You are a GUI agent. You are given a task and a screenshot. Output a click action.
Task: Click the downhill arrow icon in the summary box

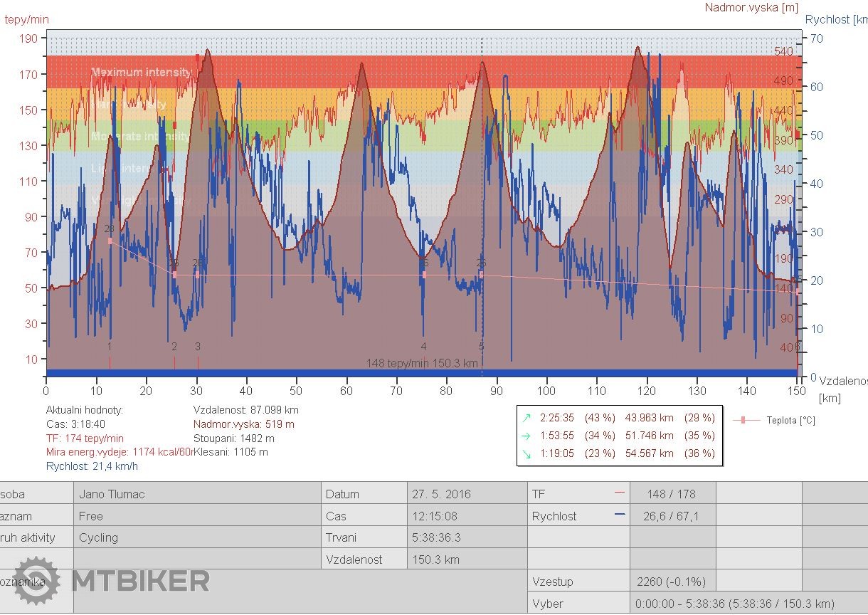(526, 453)
